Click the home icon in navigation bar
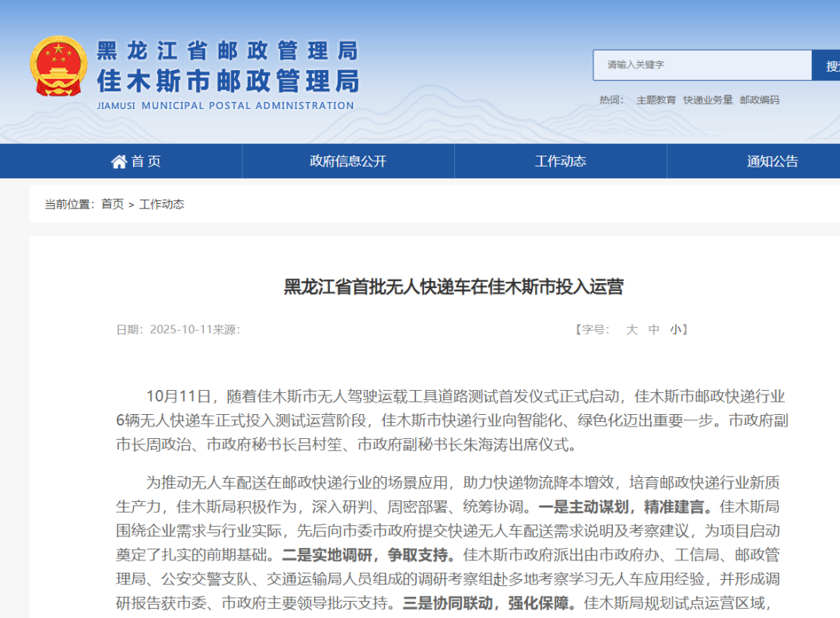The height and width of the screenshot is (618, 840). coord(118,161)
